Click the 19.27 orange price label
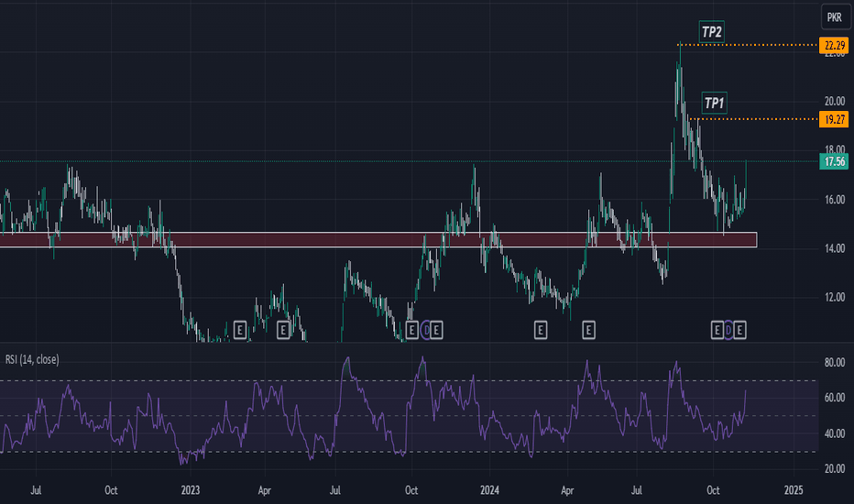 834,119
